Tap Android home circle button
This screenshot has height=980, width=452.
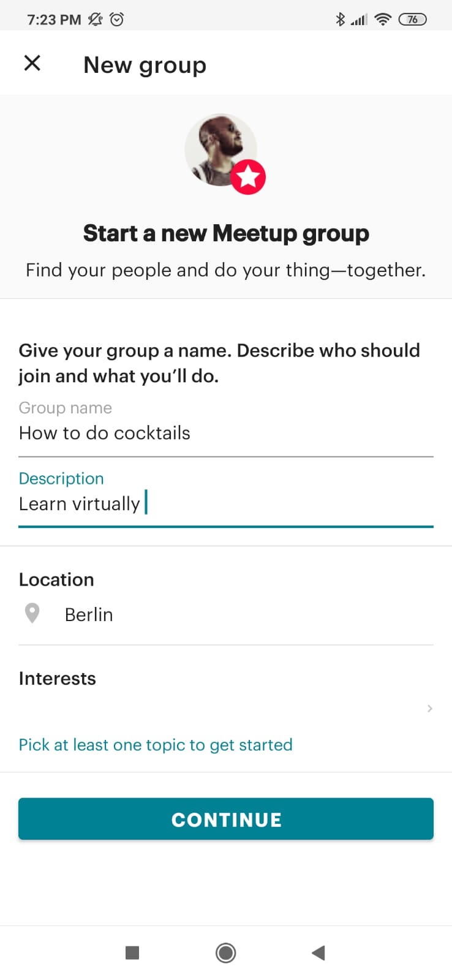pos(226,952)
